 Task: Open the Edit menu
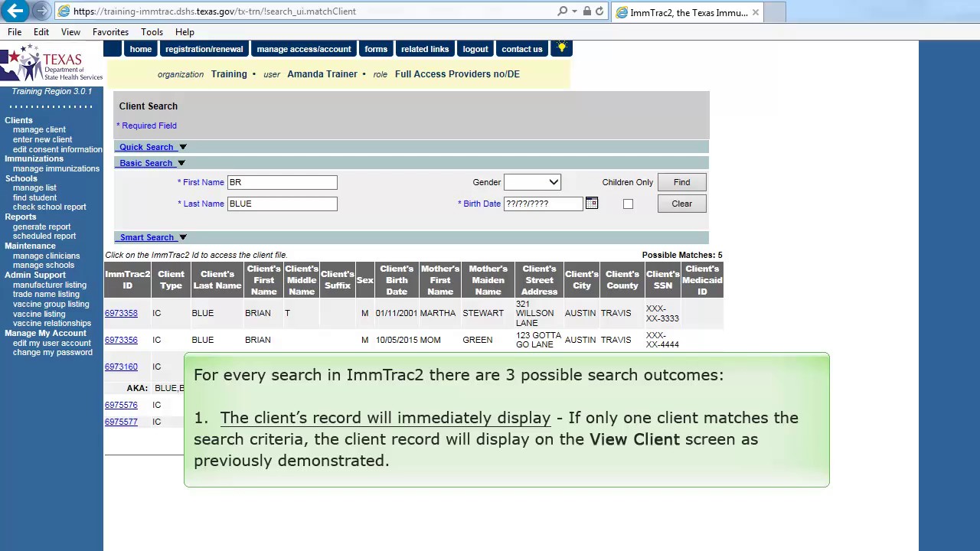41,32
